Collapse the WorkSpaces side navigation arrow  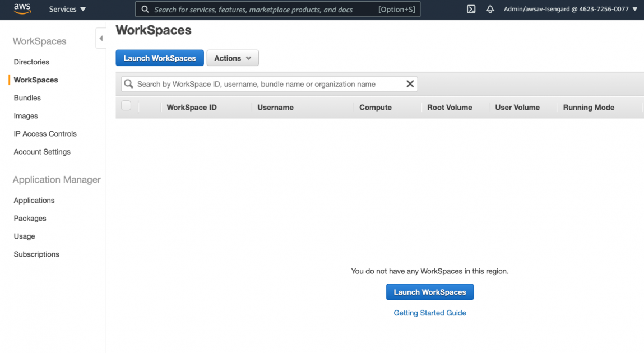click(x=101, y=38)
